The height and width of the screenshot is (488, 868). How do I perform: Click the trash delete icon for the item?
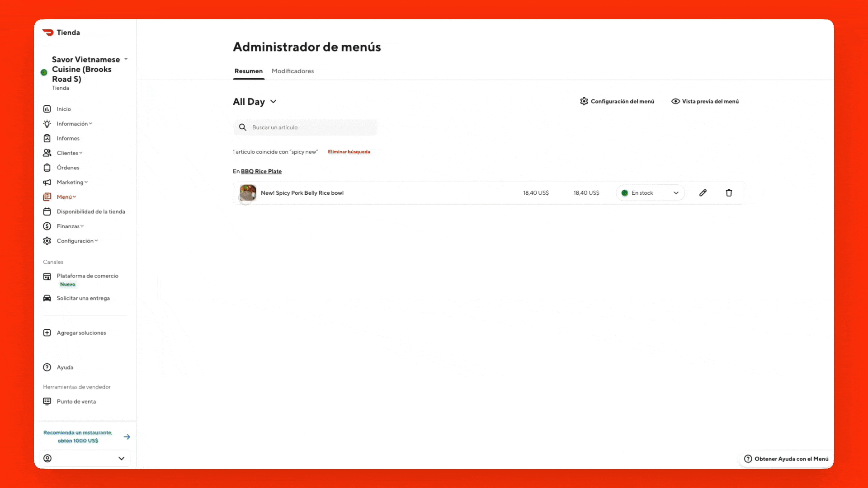pyautogui.click(x=729, y=193)
